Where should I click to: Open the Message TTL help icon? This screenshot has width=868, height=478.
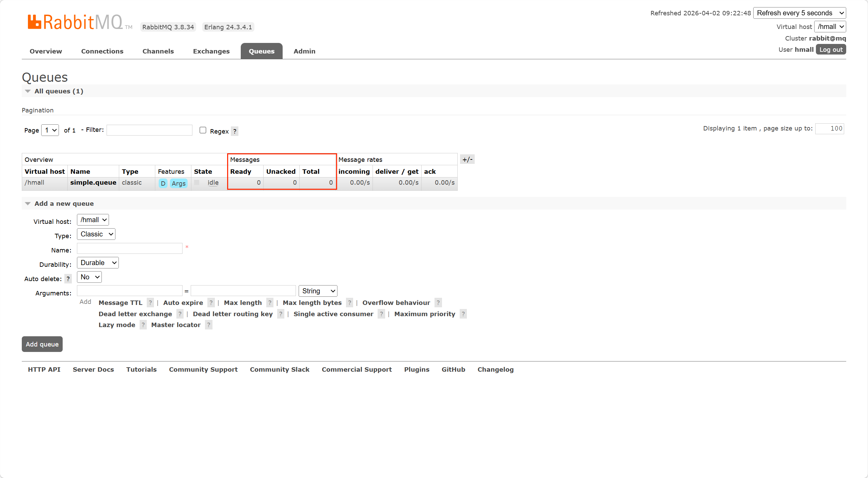[150, 303]
